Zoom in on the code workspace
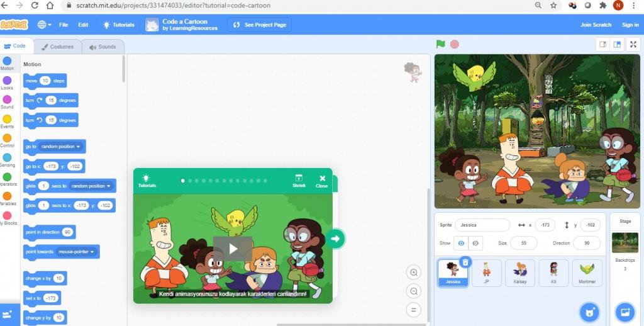The image size is (644, 326). pyautogui.click(x=413, y=273)
